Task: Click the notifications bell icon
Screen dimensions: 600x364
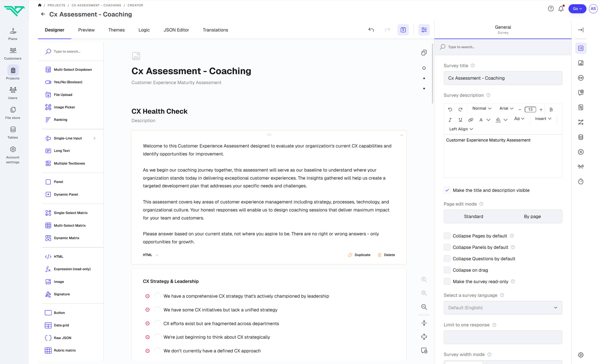Action: point(561,9)
